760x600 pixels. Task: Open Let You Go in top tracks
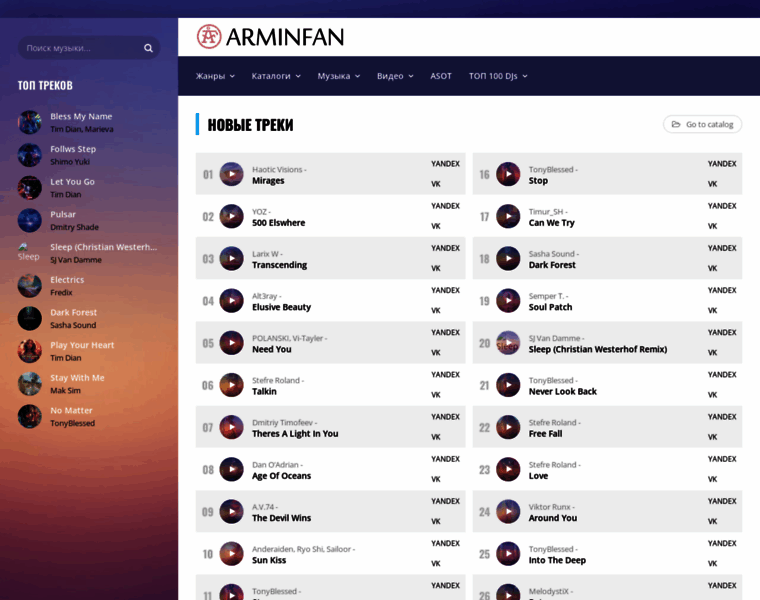click(x=72, y=182)
